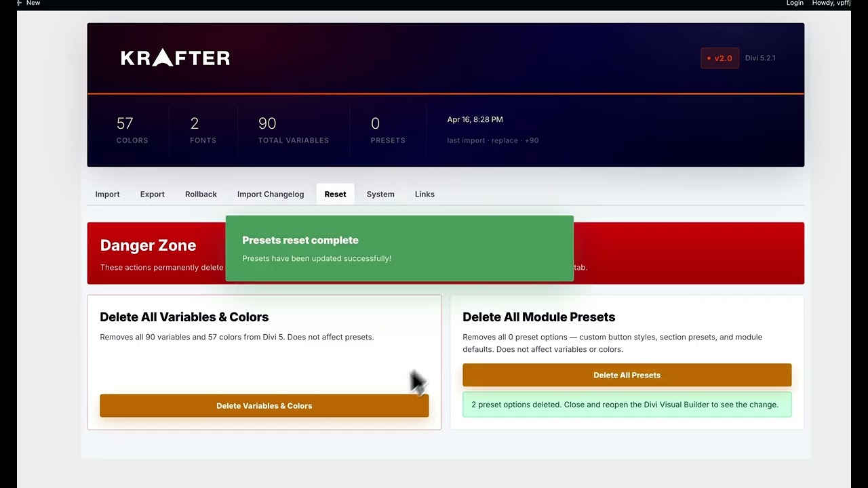
Task: Switch to the Export tab
Action: point(153,194)
